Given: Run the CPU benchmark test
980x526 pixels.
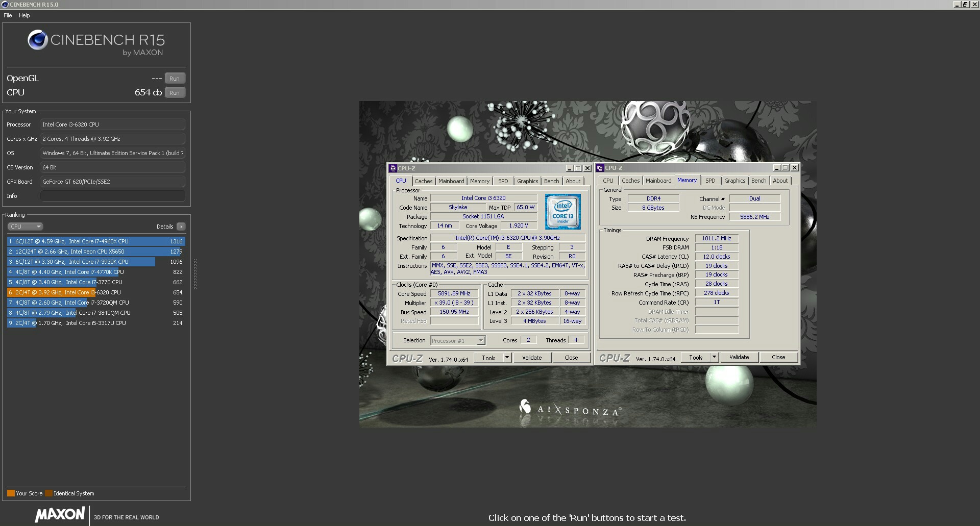Looking at the screenshot, I should [x=175, y=93].
